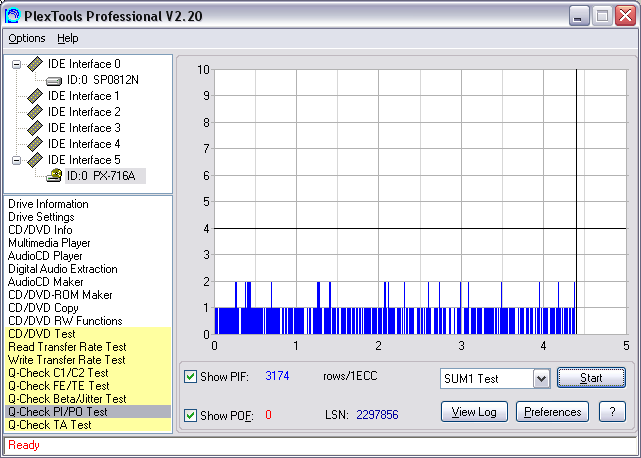Select Q-Check TA Test

click(49, 425)
